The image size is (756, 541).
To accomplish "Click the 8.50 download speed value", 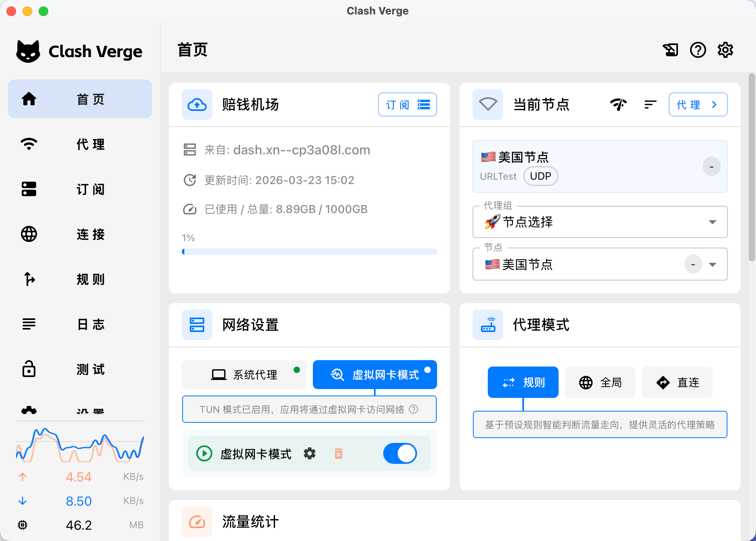I will coord(79,501).
